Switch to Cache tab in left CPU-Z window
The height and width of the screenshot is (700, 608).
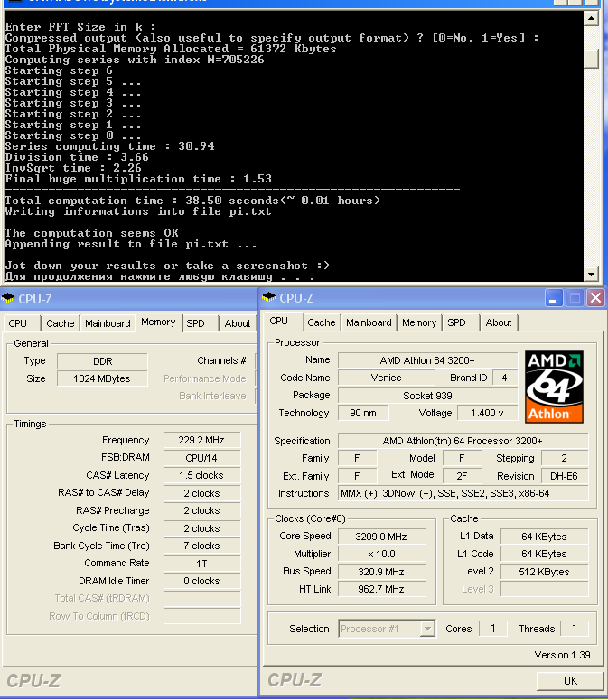pyautogui.click(x=61, y=323)
